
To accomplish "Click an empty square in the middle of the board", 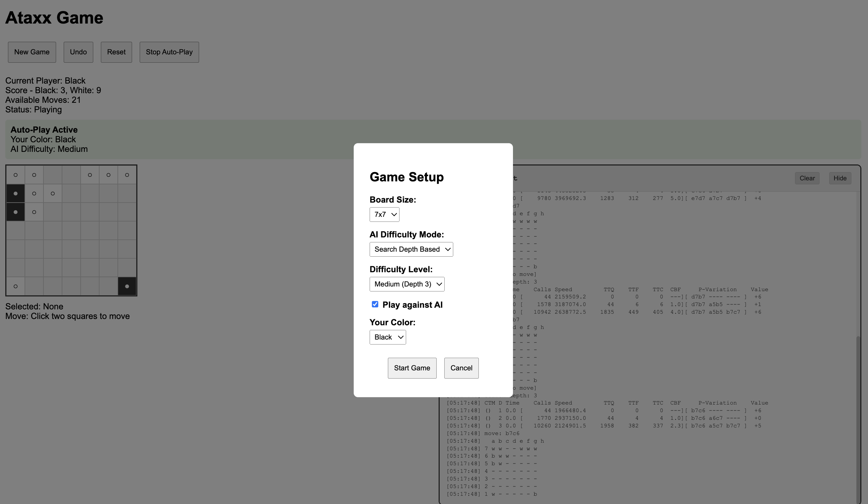I will click(x=71, y=249).
